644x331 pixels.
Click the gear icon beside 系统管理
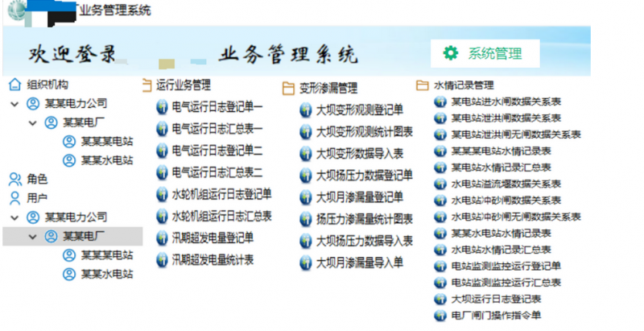click(x=451, y=53)
